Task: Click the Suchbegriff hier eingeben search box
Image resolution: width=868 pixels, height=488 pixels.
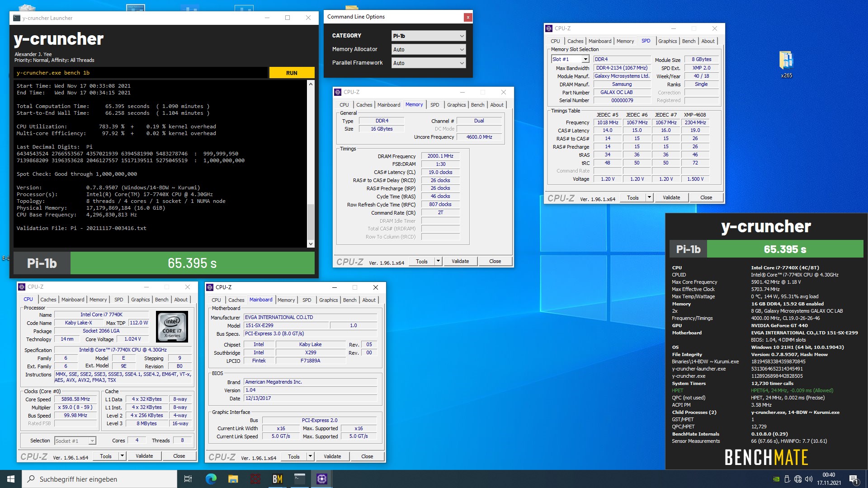Action: pos(99,479)
